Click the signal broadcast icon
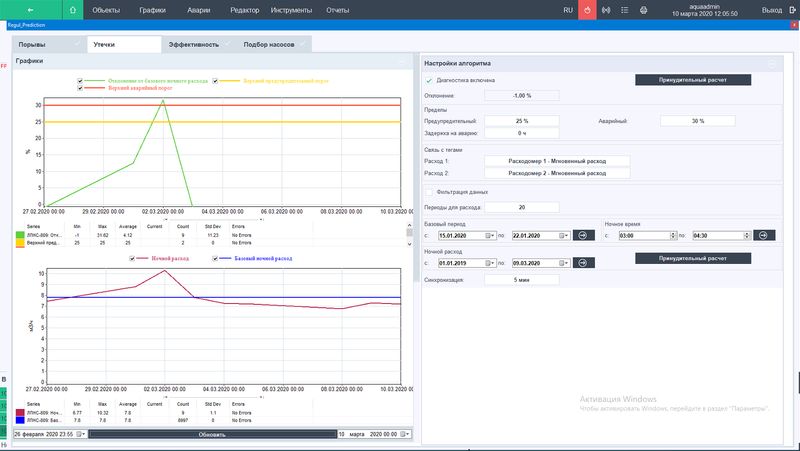800x451 pixels. click(606, 10)
